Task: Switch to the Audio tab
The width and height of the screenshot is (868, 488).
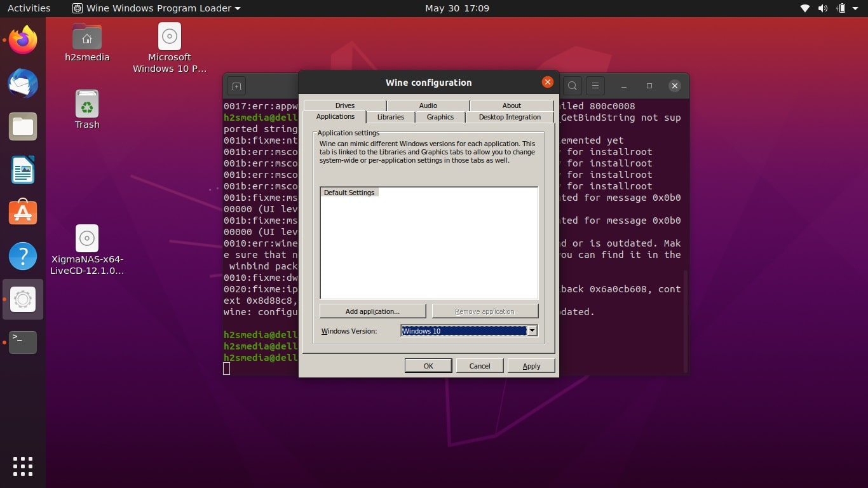Action: (x=428, y=105)
